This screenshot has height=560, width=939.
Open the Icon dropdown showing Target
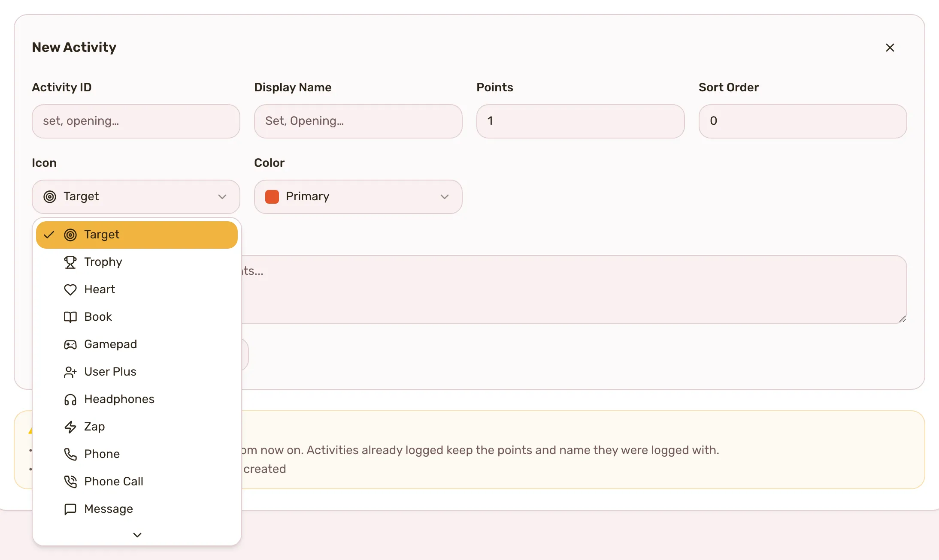(x=136, y=197)
